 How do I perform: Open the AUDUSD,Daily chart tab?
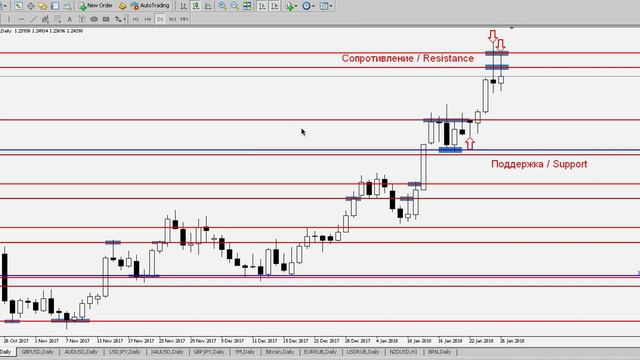(x=81, y=352)
